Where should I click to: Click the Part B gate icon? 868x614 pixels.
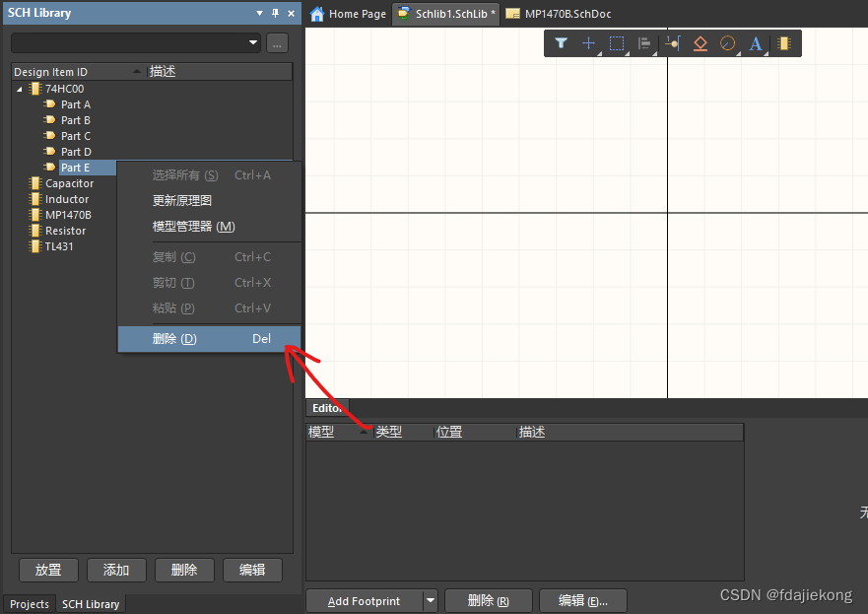[50, 119]
